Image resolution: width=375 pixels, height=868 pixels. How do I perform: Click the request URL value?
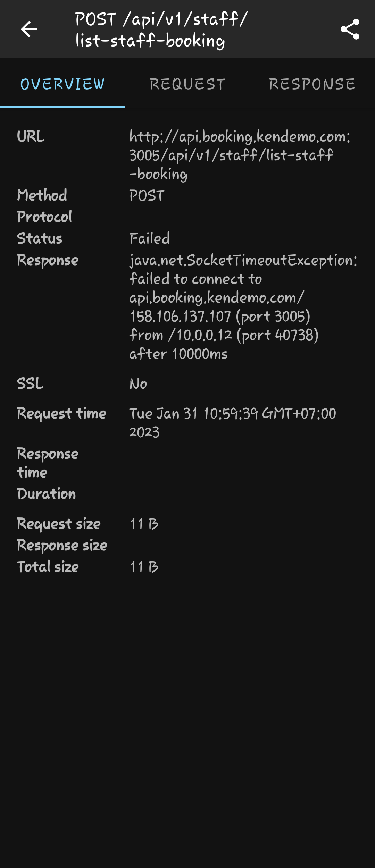coord(240,155)
